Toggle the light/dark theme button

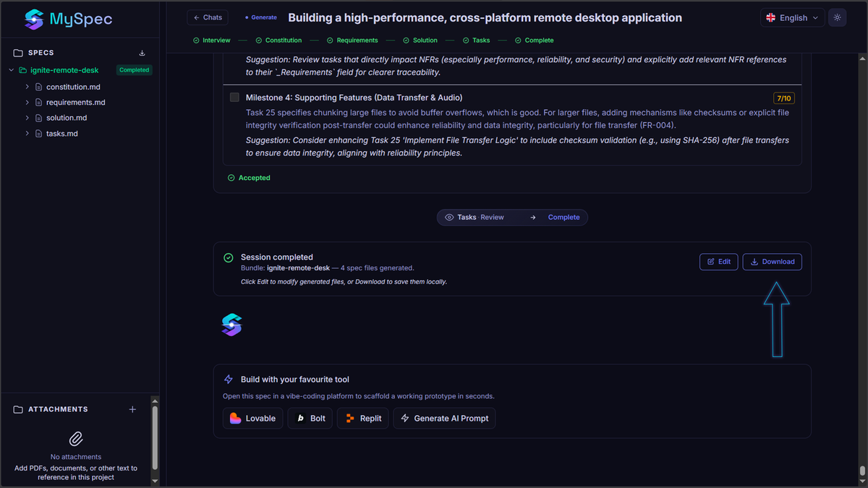pyautogui.click(x=837, y=17)
